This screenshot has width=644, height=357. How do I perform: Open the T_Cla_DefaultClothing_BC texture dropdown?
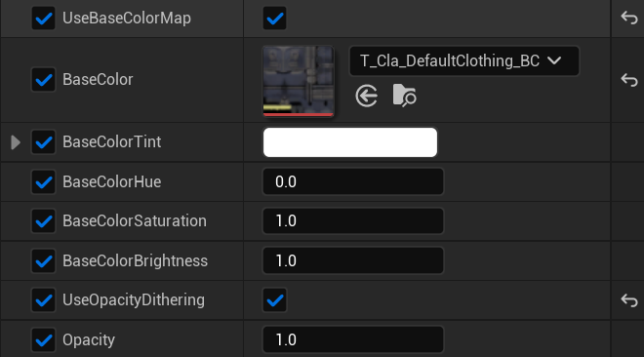click(464, 60)
